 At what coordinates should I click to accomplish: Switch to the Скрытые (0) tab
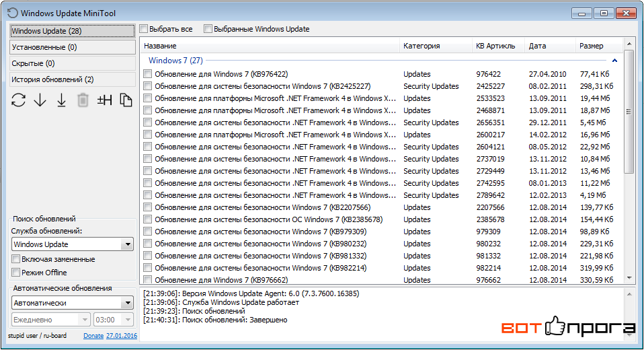click(73, 63)
